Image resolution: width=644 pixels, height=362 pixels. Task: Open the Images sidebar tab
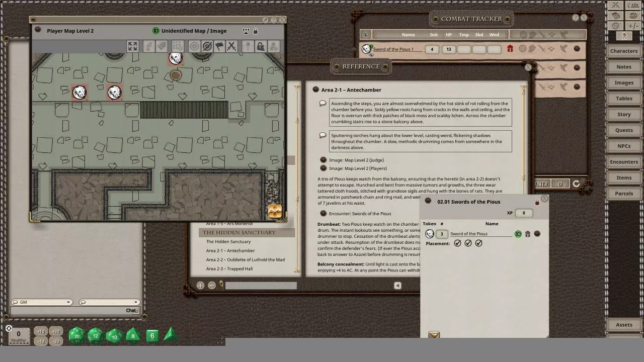pos(624,82)
